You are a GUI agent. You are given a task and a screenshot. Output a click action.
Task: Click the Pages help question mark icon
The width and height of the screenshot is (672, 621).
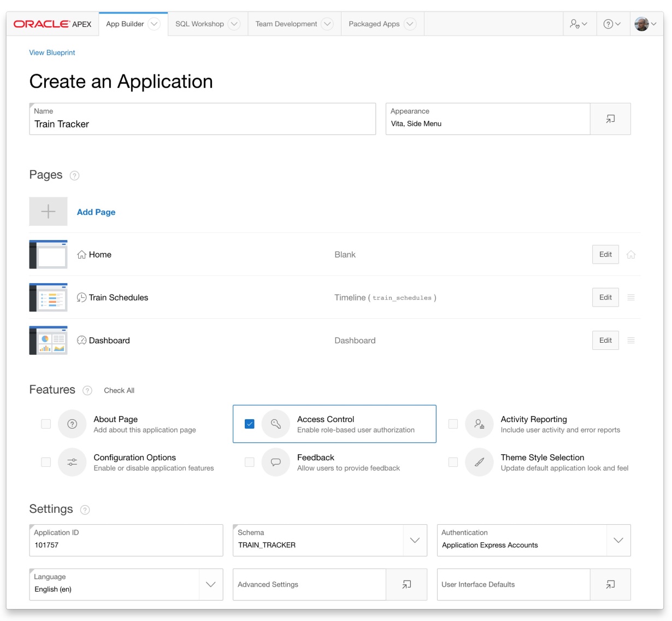point(75,175)
